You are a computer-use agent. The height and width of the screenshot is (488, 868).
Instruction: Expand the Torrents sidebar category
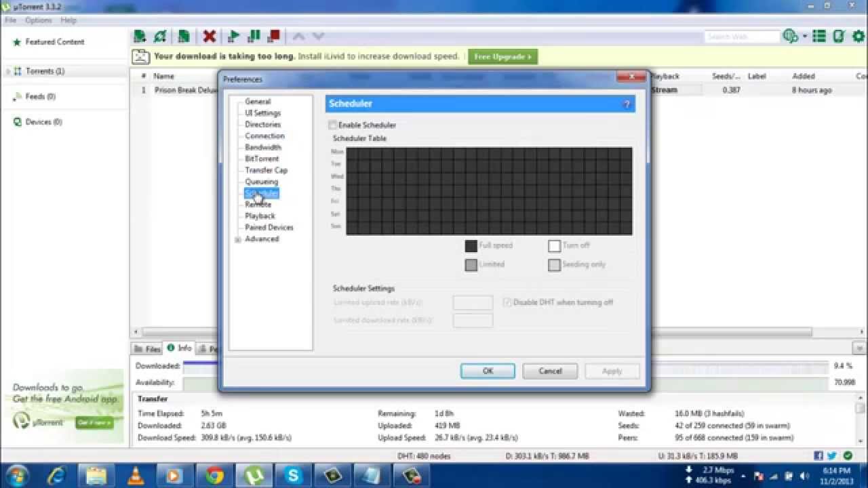(x=8, y=71)
